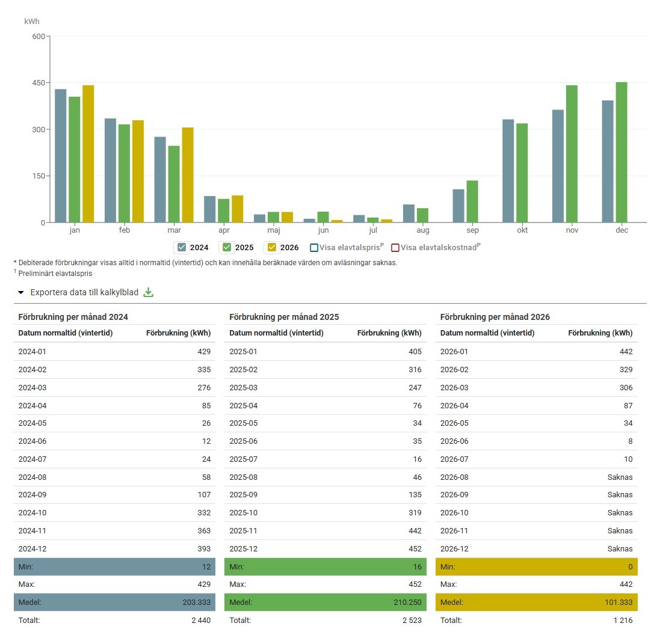Click the blue-grey 2024 April bar
The width and height of the screenshot is (657, 644).
(x=210, y=209)
